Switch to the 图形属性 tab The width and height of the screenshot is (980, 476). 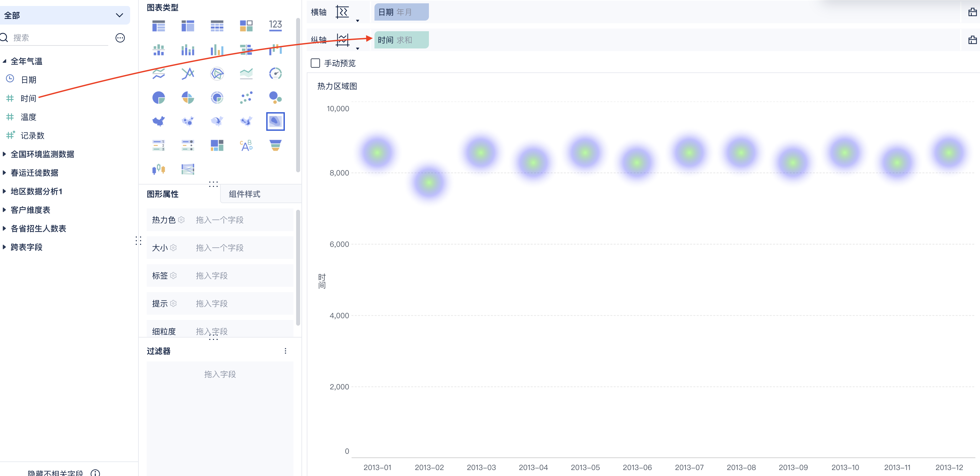pos(163,194)
